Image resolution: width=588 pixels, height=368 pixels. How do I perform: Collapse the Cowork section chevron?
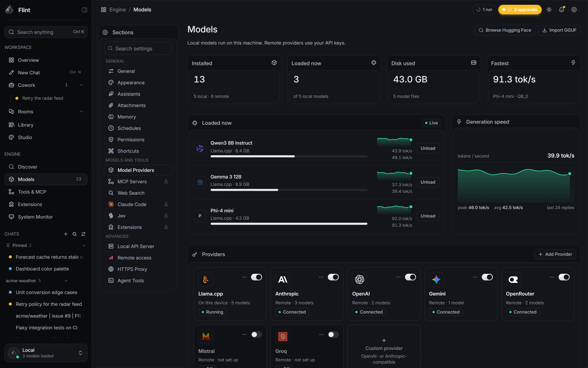(x=82, y=85)
